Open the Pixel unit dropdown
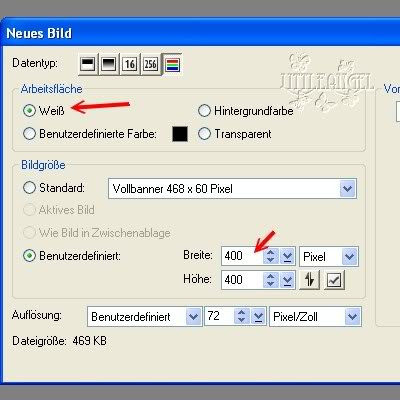Viewport: 400px width, 400px height. 329,256
